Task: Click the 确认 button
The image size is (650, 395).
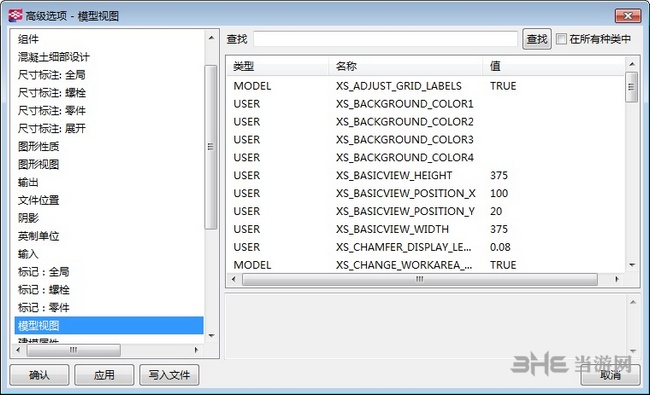Action: (x=39, y=375)
